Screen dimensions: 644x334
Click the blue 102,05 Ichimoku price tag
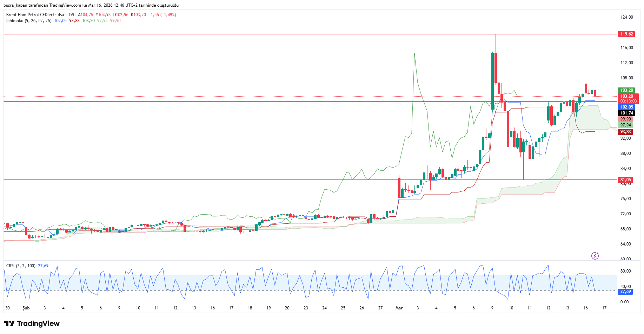(x=626, y=107)
